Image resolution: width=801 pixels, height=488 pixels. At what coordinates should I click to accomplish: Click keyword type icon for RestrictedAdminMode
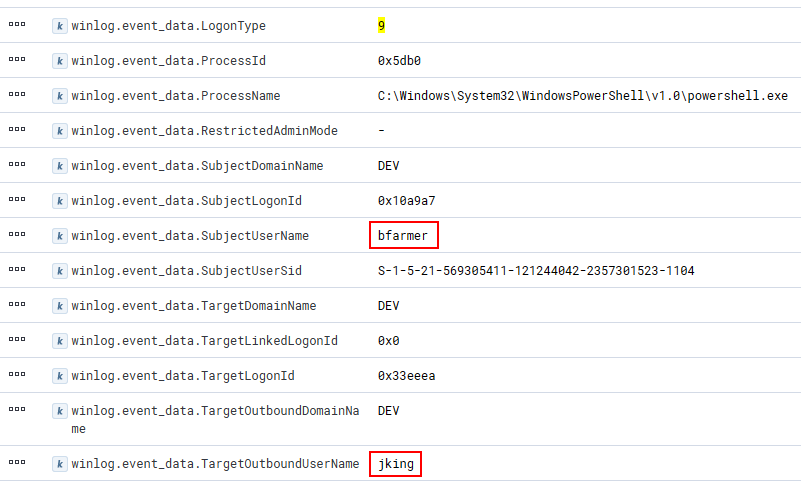tap(60, 131)
